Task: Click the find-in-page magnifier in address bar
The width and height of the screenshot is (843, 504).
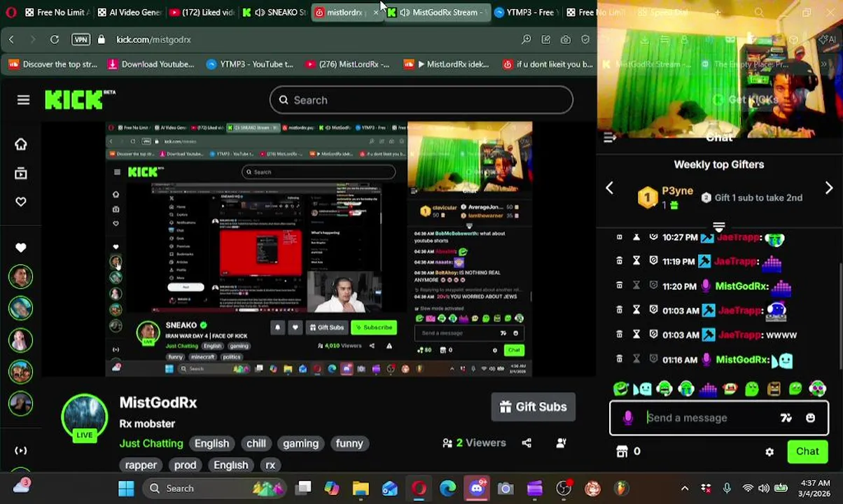Action: point(526,40)
